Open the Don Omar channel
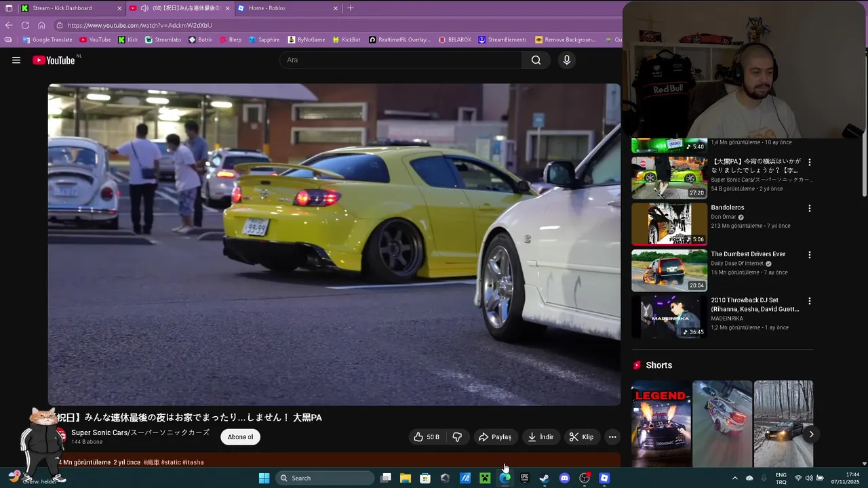 click(723, 217)
